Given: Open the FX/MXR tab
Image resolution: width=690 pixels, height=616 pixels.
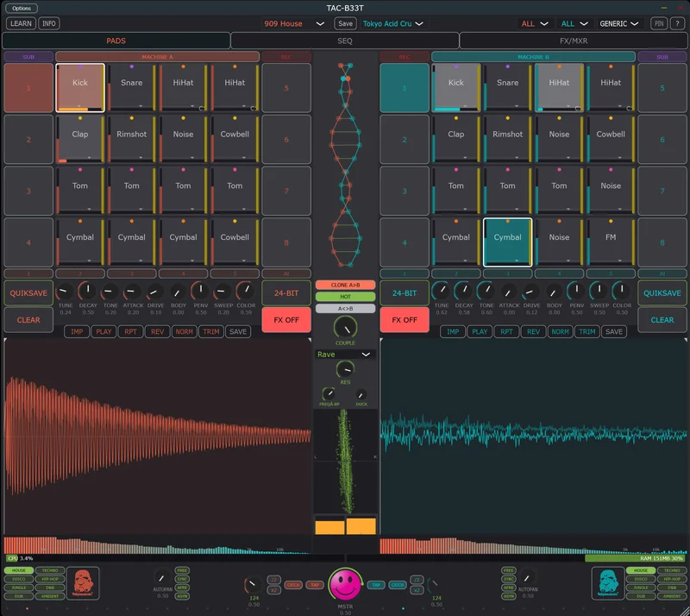Looking at the screenshot, I should click(x=573, y=41).
